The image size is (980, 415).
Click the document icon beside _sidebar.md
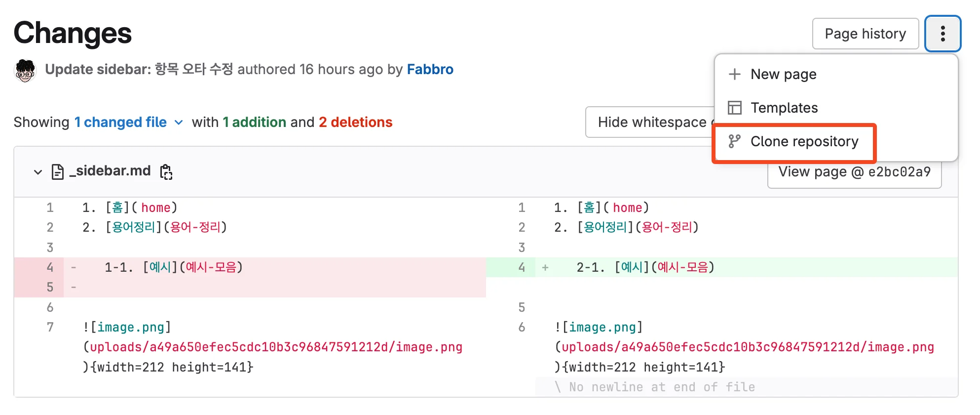[58, 172]
